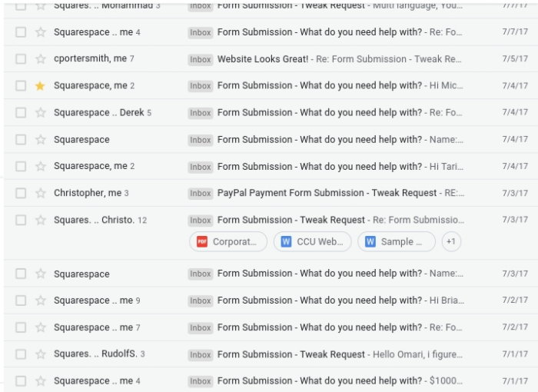
Task: Star the Squarespace .. me 4 email dated 7/7/17
Action: point(41,32)
